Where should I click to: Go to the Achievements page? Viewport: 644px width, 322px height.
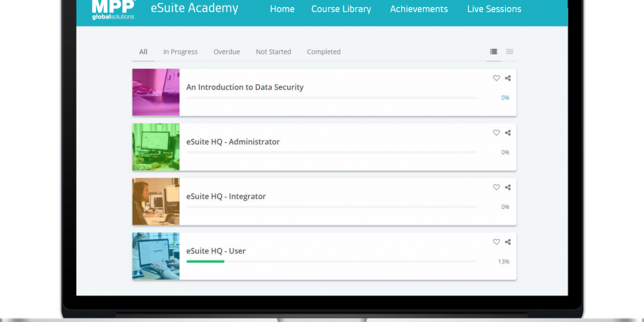419,9
